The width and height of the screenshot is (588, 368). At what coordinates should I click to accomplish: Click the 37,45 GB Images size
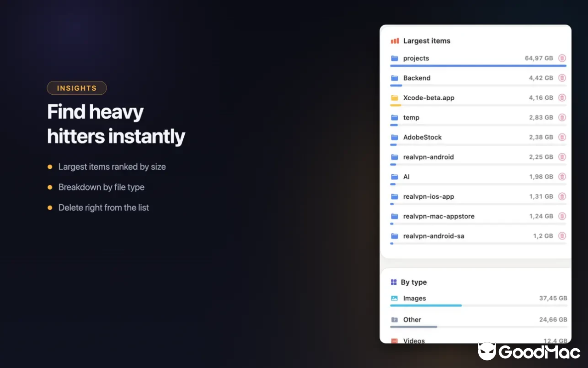(x=553, y=299)
